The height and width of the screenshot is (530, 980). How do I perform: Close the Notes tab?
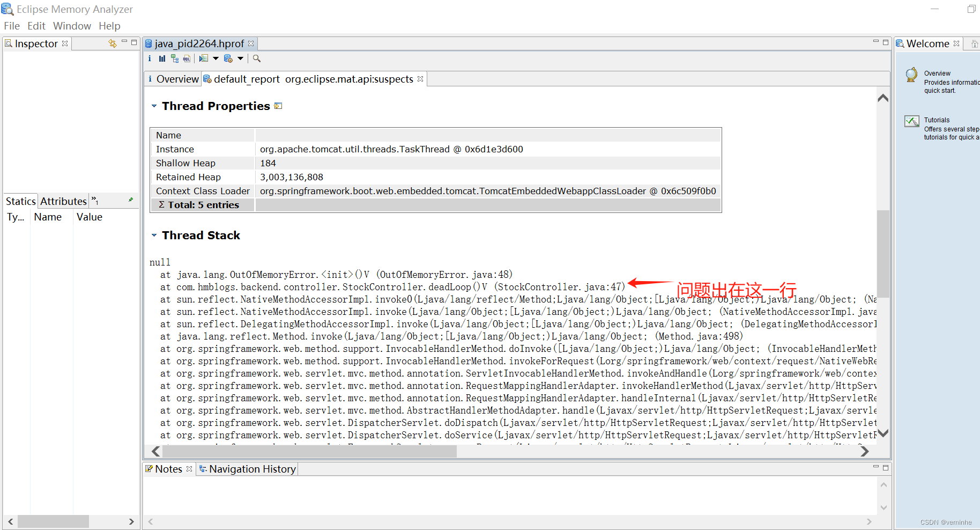[x=189, y=469]
